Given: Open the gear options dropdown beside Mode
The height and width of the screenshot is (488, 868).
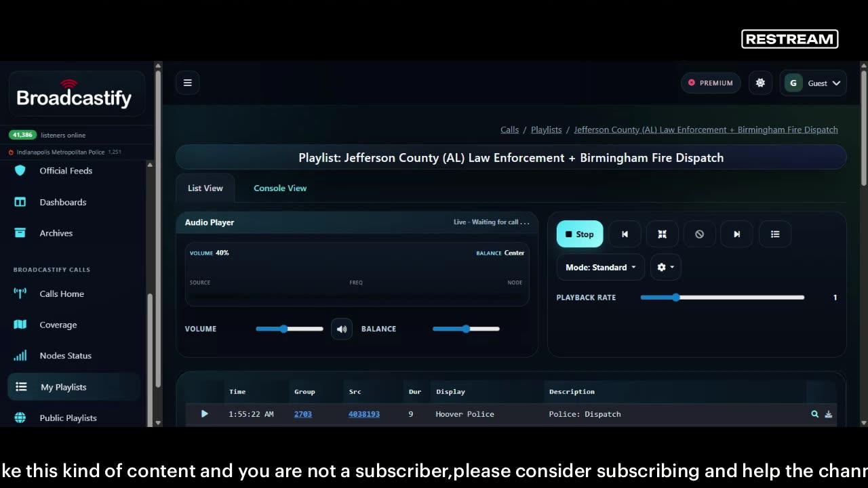Looking at the screenshot, I should click(666, 267).
